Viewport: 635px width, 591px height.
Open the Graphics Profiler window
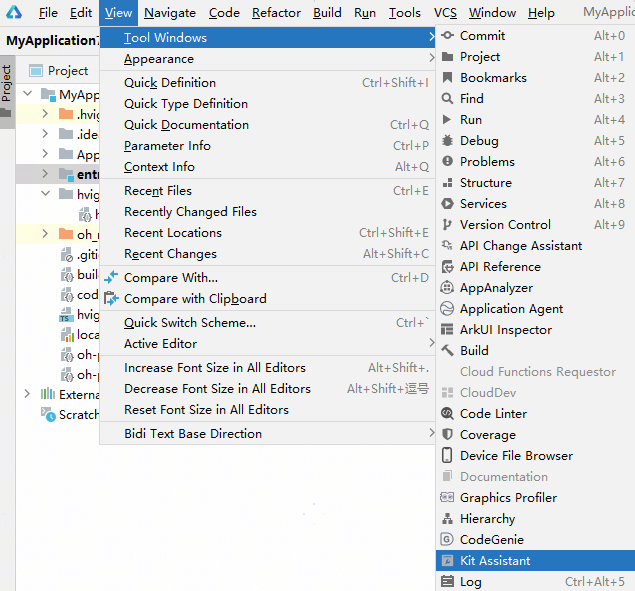click(508, 498)
